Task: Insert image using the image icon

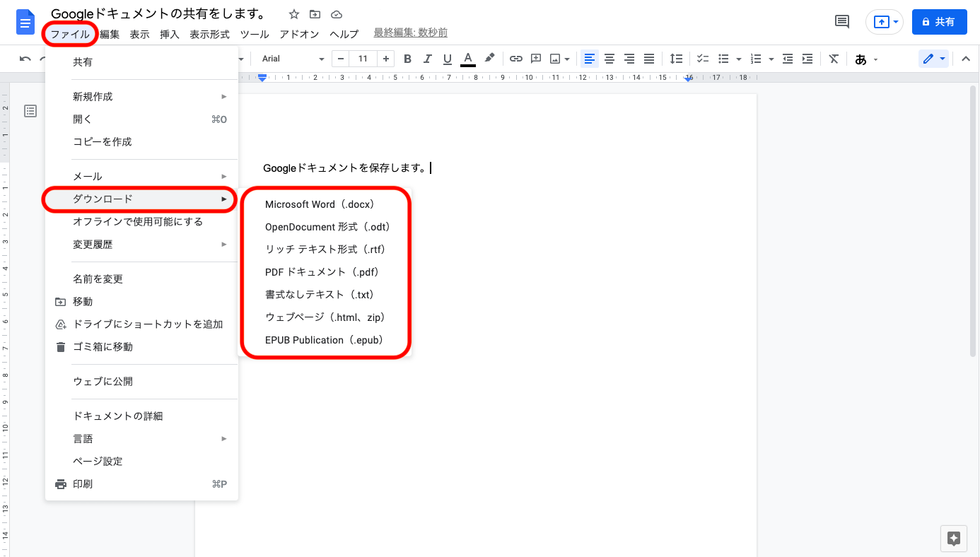Action: 556,59
